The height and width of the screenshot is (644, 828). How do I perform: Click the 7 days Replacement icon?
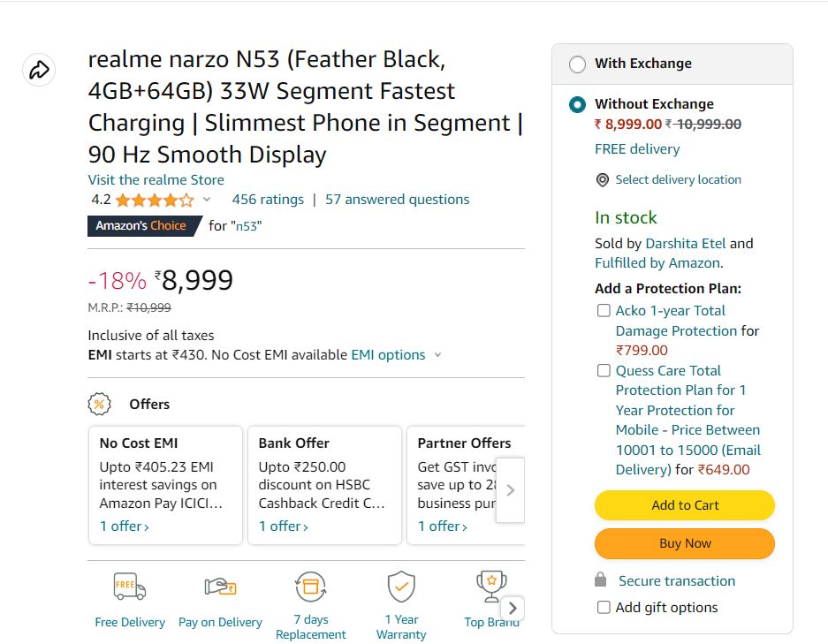[310, 587]
